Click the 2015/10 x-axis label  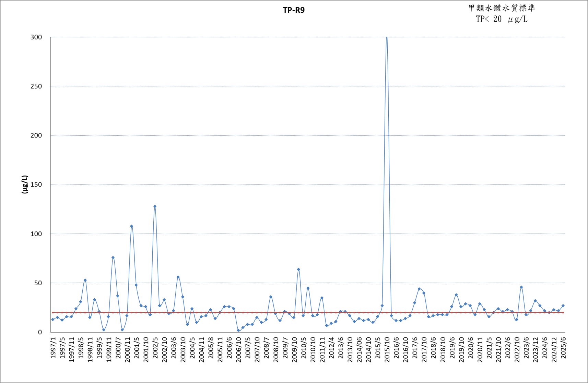point(387,349)
